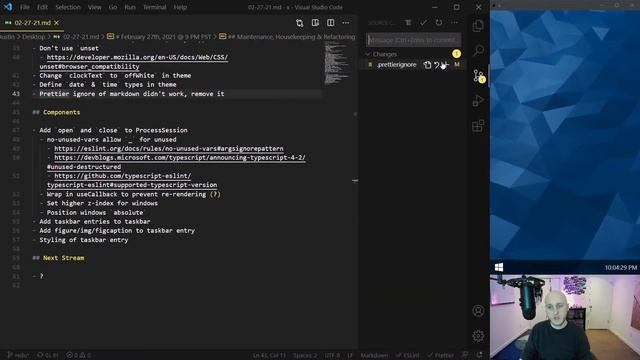This screenshot has height=360, width=640.
Task: Open the Terminal menu
Action: click(154, 7)
